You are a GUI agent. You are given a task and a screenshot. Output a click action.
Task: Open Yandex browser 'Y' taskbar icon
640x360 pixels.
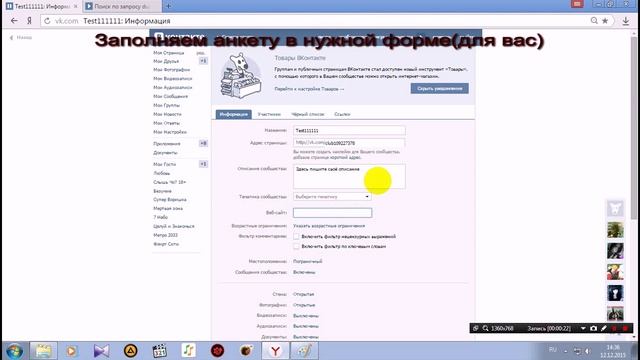tap(275, 351)
